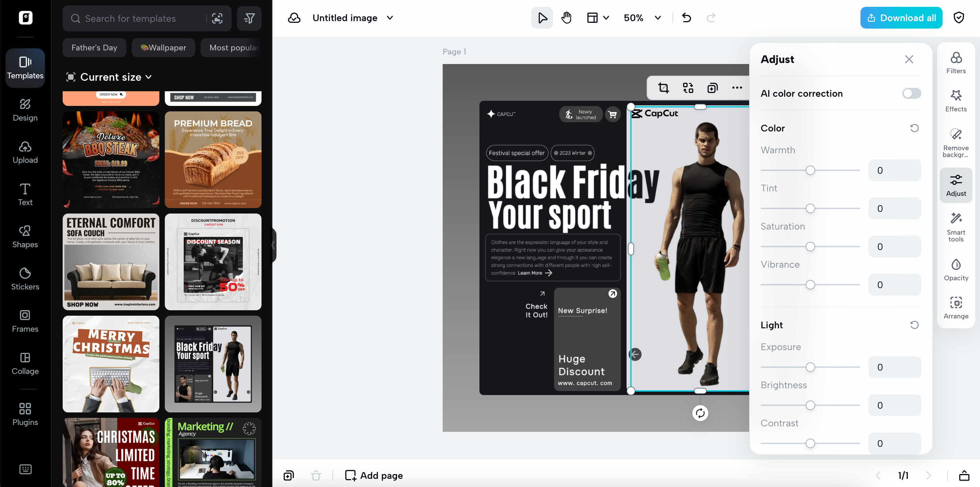
Task: Open the Untitled image name dropdown
Action: (x=390, y=18)
